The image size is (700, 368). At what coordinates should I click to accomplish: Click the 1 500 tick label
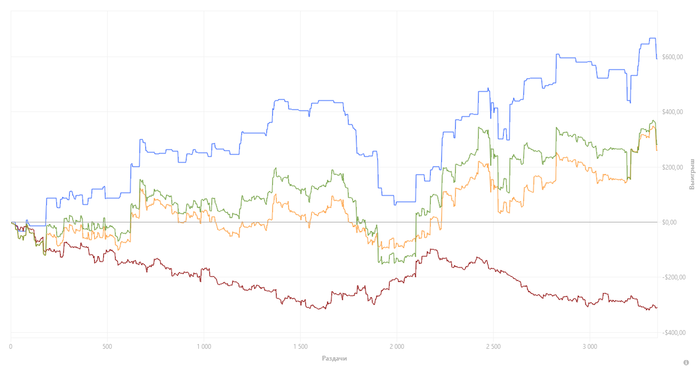[x=300, y=347]
